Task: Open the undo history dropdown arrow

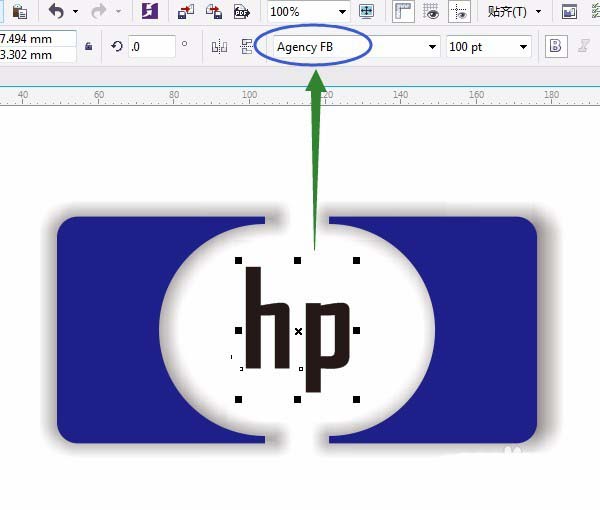Action: click(x=75, y=11)
